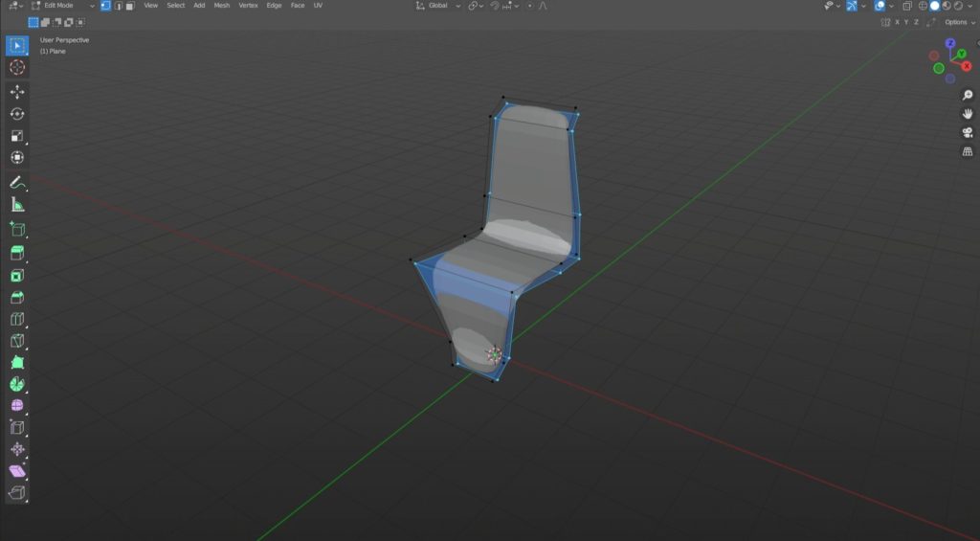Activate the Shear tool
This screenshot has width=980, height=541.
(x=17, y=471)
